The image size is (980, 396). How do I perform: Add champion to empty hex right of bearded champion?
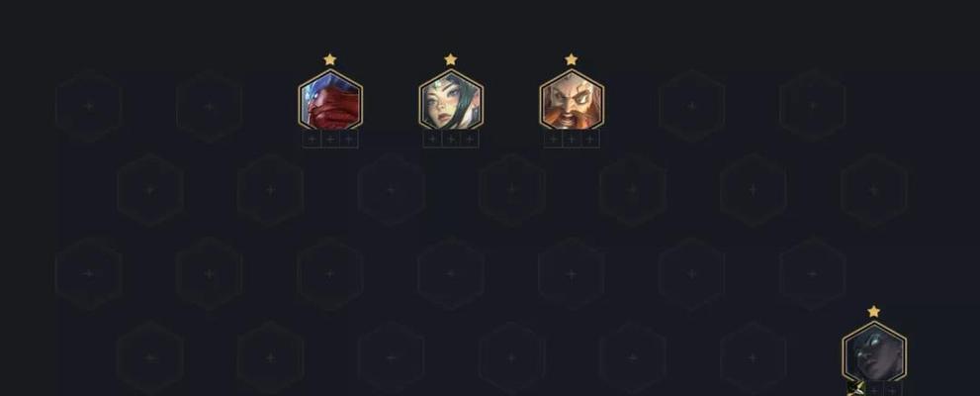[691, 106]
